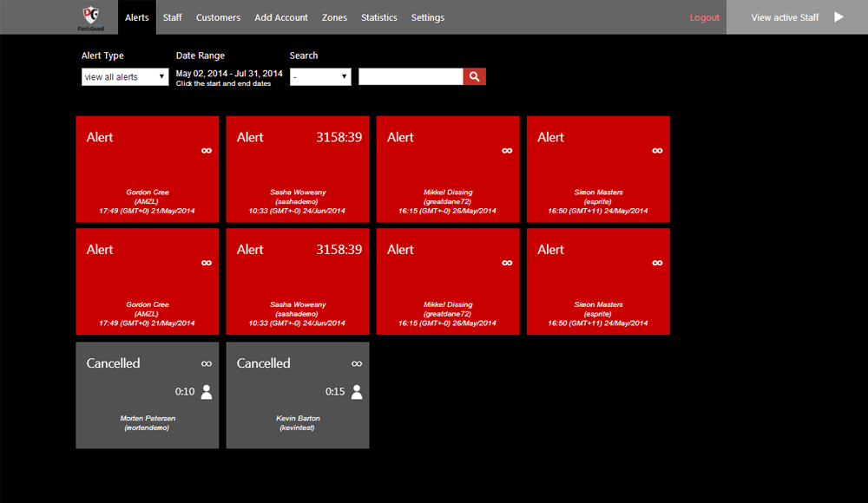Image resolution: width=868 pixels, height=503 pixels.
Task: Click person icon on Morten Petersen tile
Action: [x=207, y=391]
